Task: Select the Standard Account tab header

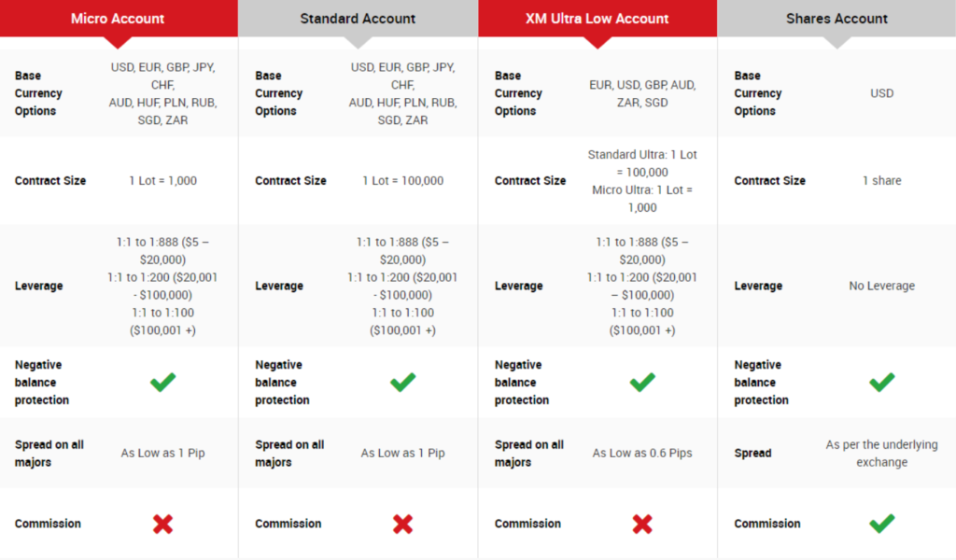Action: click(x=358, y=19)
